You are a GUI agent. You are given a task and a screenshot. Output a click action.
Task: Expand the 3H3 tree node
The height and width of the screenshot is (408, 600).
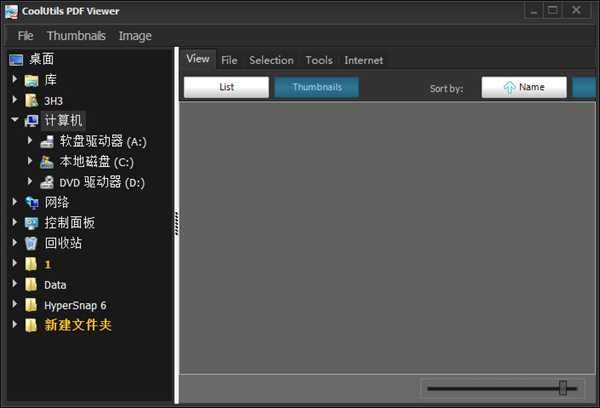coord(15,100)
